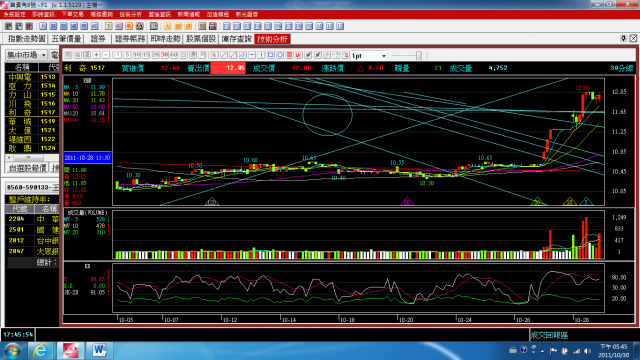640x360 pixels.
Task: Select stock 中興電 1513 in the list
Action: click(x=32, y=77)
